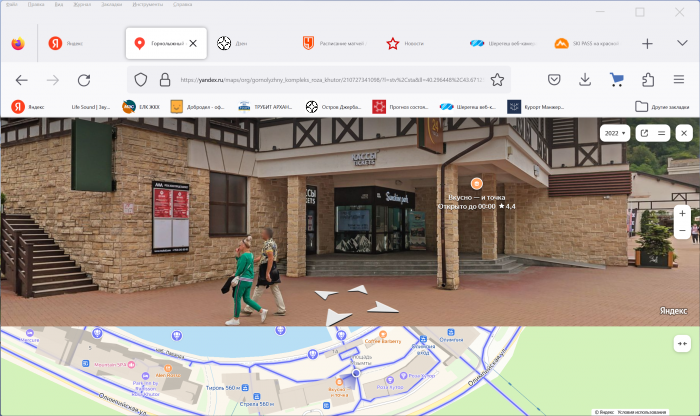The image size is (700, 416).
Task: Open the Firefox hamburger application menu
Action: 679,79
